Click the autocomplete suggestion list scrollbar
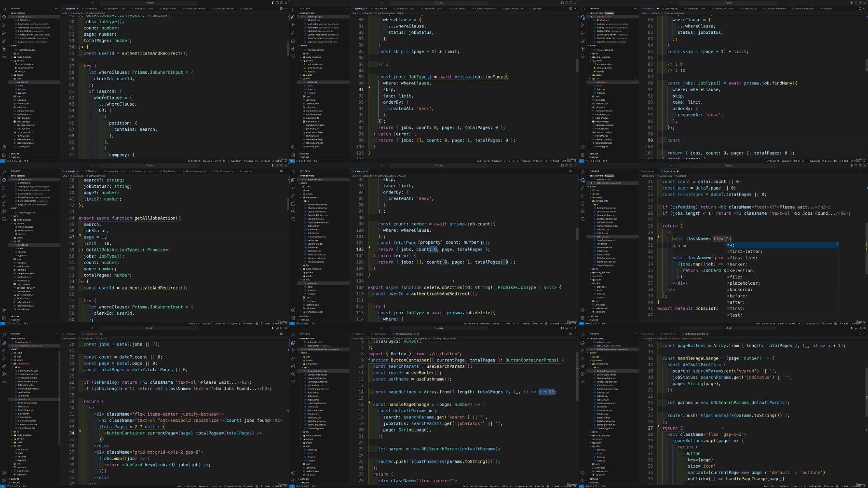This screenshot has width=868, height=488. pos(838,244)
